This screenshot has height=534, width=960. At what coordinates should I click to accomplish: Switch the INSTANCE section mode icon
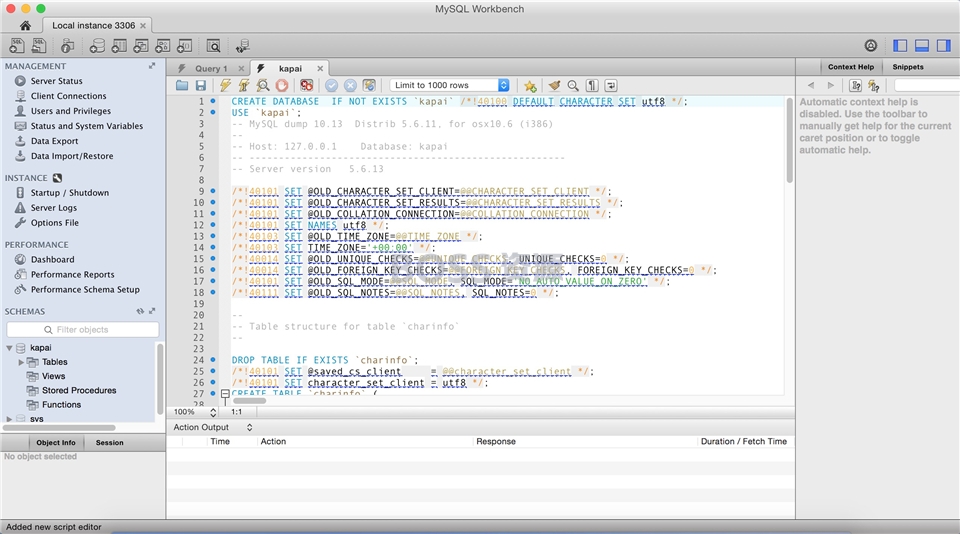58,178
